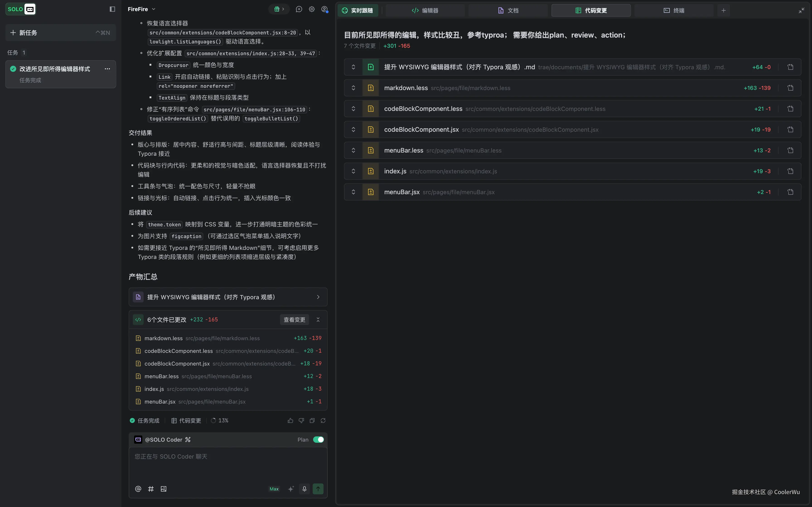
Task: Switch to the 终端 tab
Action: (x=674, y=10)
